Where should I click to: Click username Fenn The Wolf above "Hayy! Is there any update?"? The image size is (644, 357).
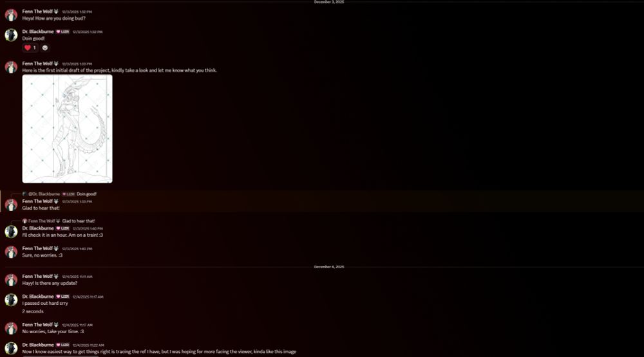(x=37, y=276)
